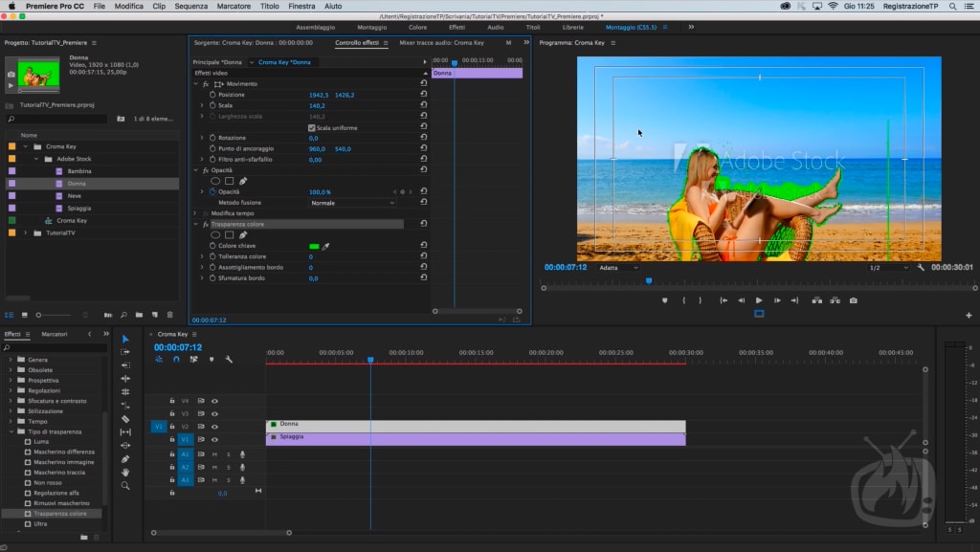Adjust the Project panel thumbnail zoom slider
This screenshot has width=980, height=552.
click(x=38, y=315)
